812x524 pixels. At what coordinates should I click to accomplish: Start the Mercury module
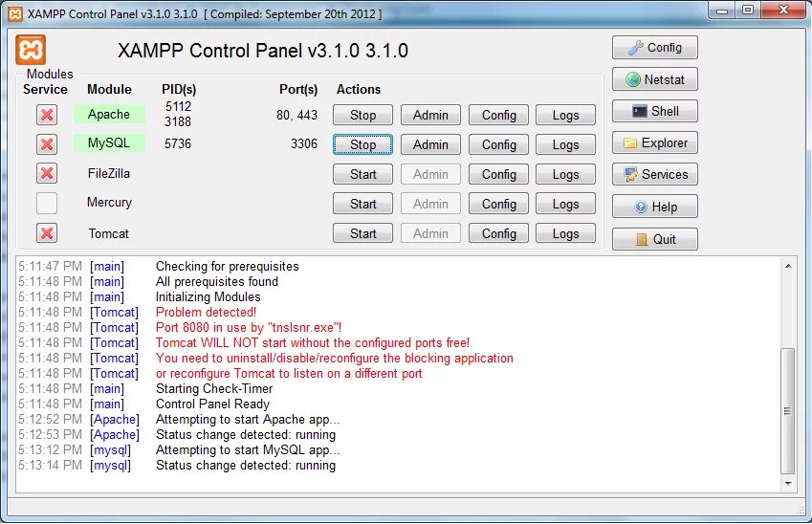click(x=362, y=204)
